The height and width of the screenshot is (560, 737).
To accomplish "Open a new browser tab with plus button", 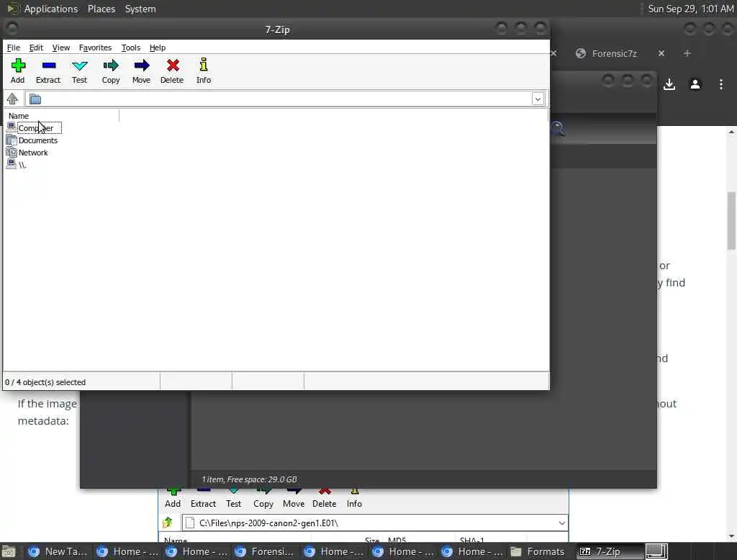I will tap(687, 53).
